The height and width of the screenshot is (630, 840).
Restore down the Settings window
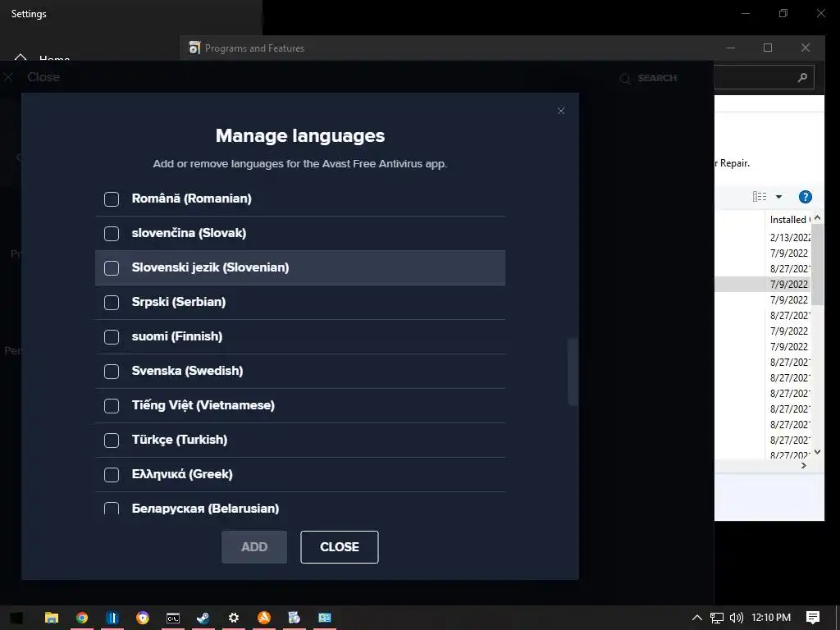tap(783, 13)
